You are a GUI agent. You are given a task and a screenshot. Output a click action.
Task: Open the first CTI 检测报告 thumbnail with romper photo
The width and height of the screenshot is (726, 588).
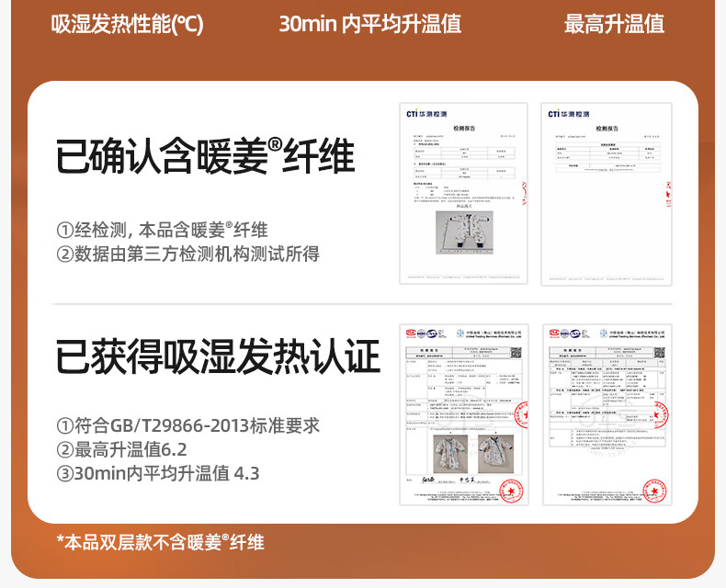click(x=463, y=194)
